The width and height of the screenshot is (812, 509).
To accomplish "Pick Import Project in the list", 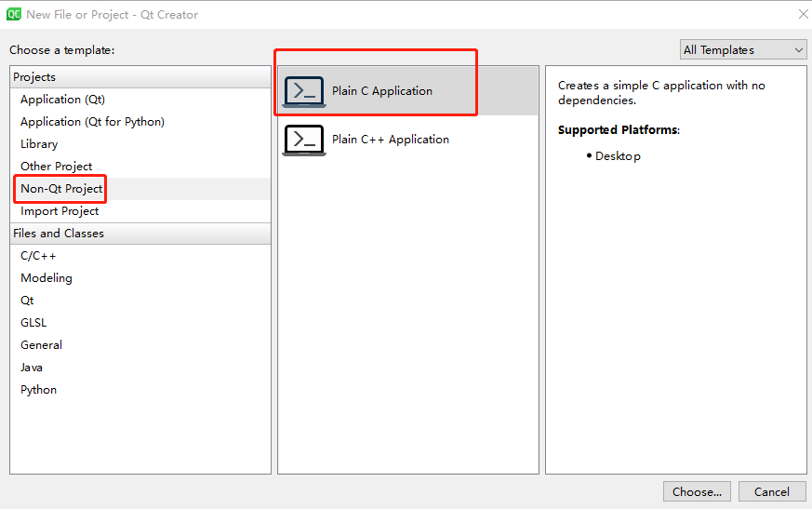I will tap(60, 211).
